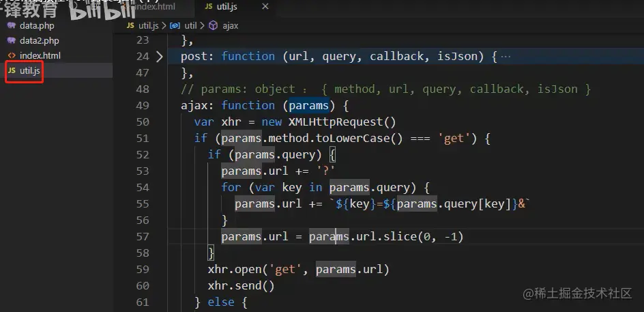This screenshot has height=312, width=644.
Task: Click 'var key in' on line 54
Action: click(289, 188)
